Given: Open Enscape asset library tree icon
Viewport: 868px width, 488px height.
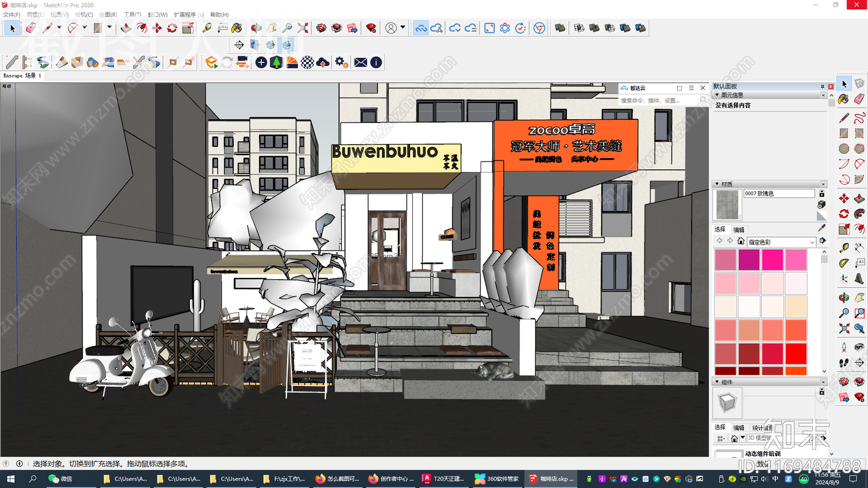Looking at the screenshot, I should point(277,62).
